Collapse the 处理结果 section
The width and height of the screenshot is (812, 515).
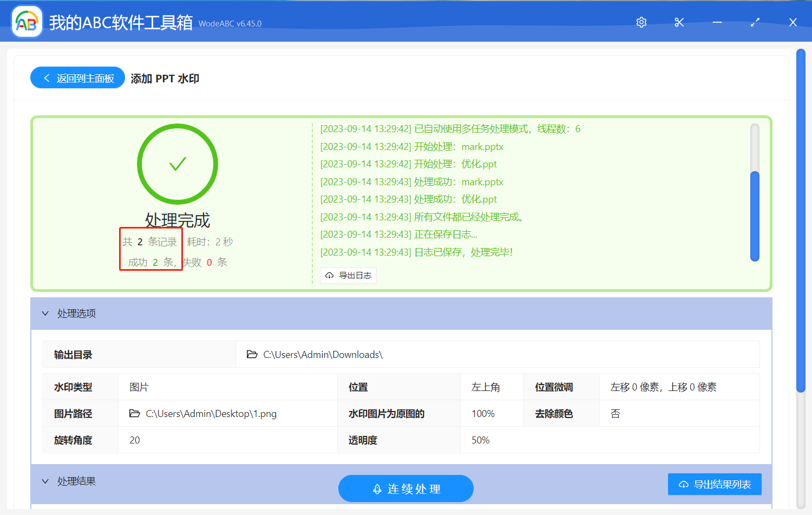[45, 481]
